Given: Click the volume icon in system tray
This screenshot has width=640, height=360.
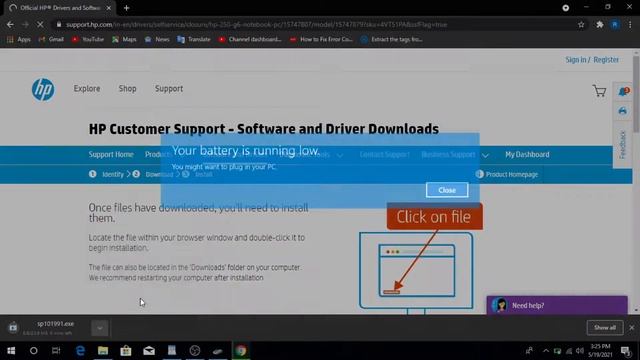Looking at the screenshot, I should point(580,351).
